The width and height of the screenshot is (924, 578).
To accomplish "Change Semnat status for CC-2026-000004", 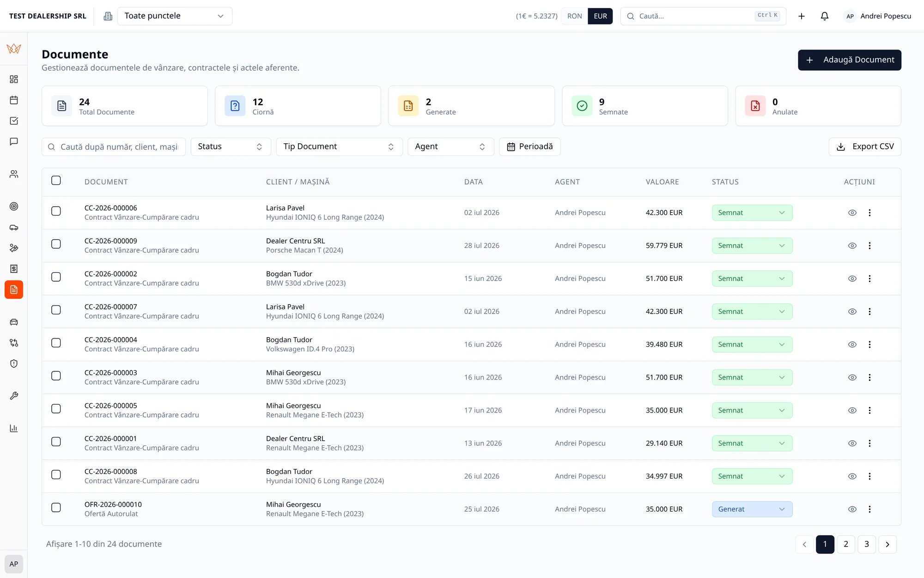I will (x=752, y=344).
